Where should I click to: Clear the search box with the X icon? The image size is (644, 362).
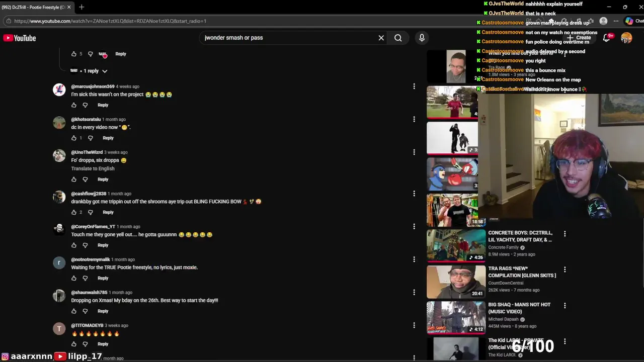[381, 38]
